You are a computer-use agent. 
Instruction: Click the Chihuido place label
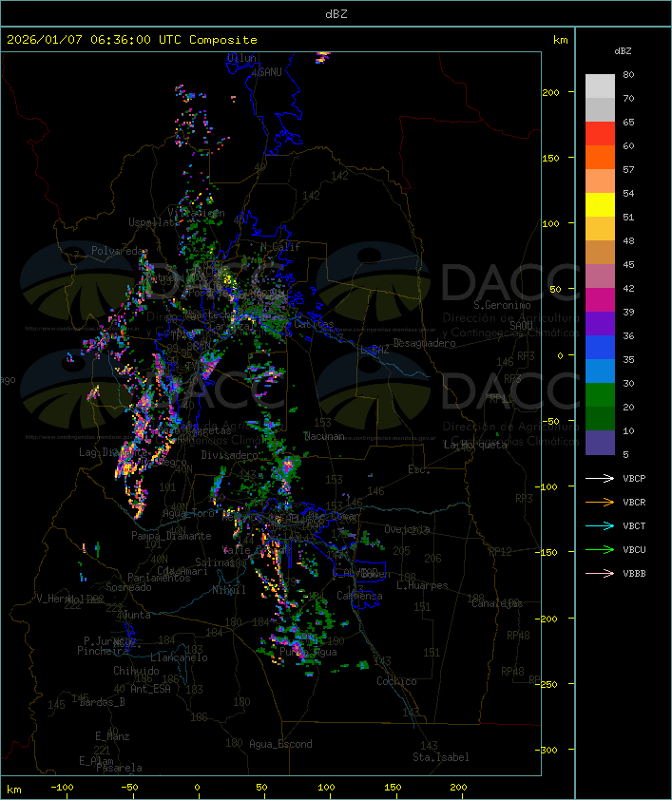(x=136, y=671)
